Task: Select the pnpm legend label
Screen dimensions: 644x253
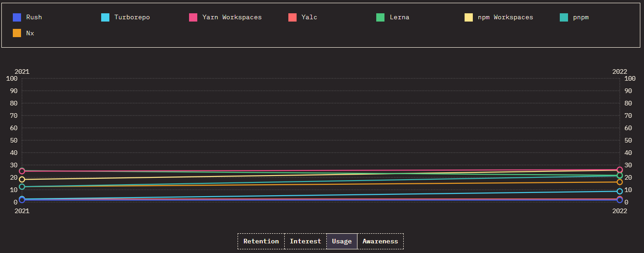Action: 581,17
